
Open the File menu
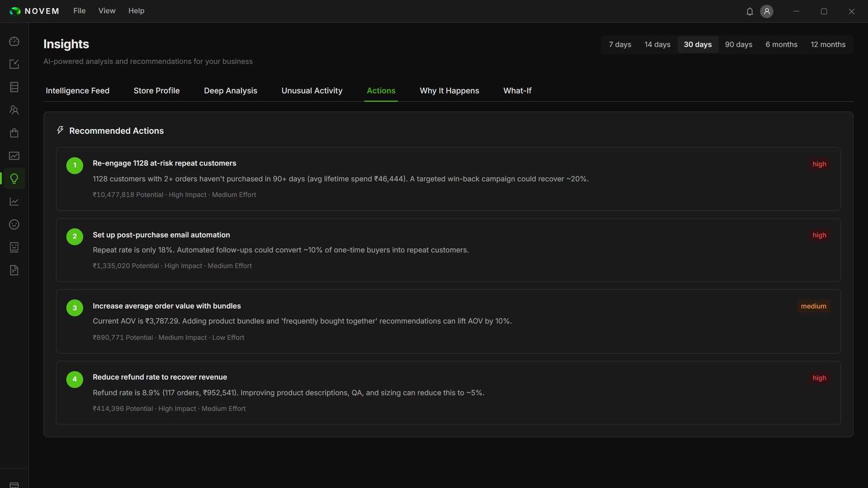point(79,11)
